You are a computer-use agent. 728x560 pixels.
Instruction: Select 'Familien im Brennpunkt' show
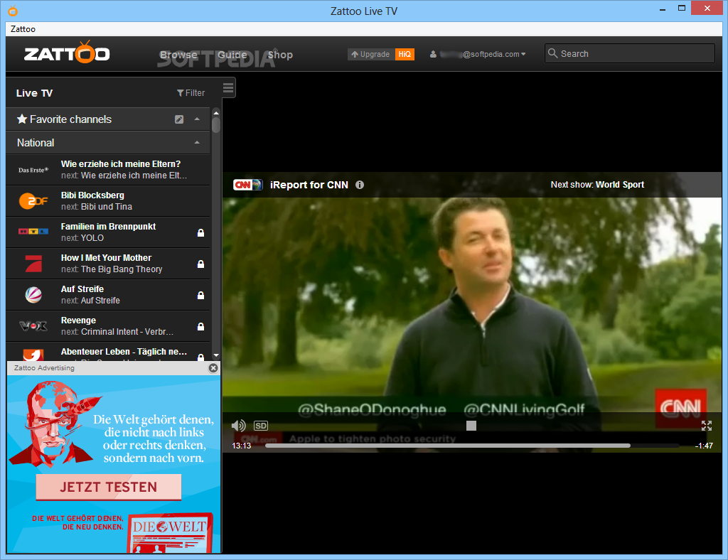108,227
